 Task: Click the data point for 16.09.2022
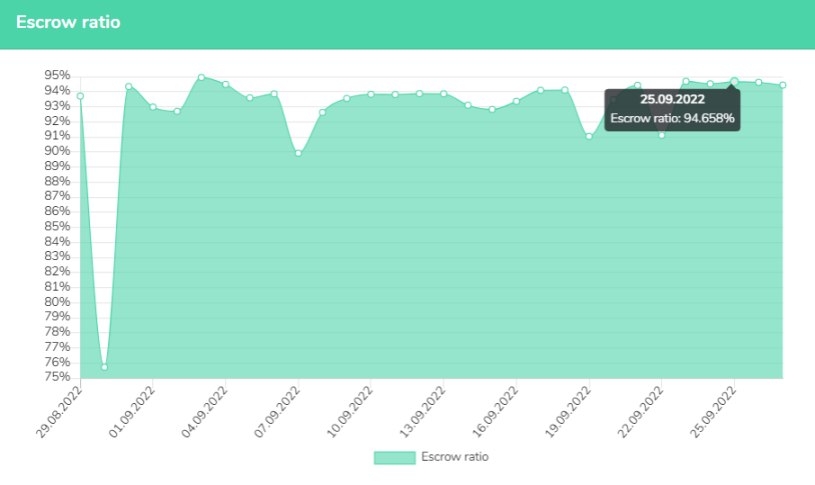pyautogui.click(x=516, y=101)
